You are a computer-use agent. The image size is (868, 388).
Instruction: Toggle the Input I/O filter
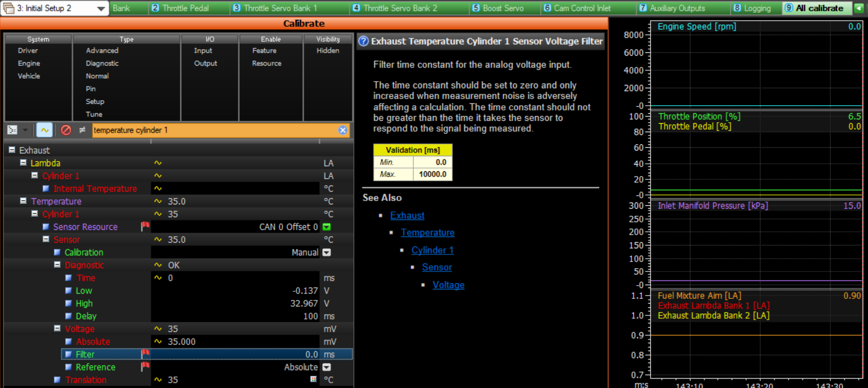pos(203,51)
